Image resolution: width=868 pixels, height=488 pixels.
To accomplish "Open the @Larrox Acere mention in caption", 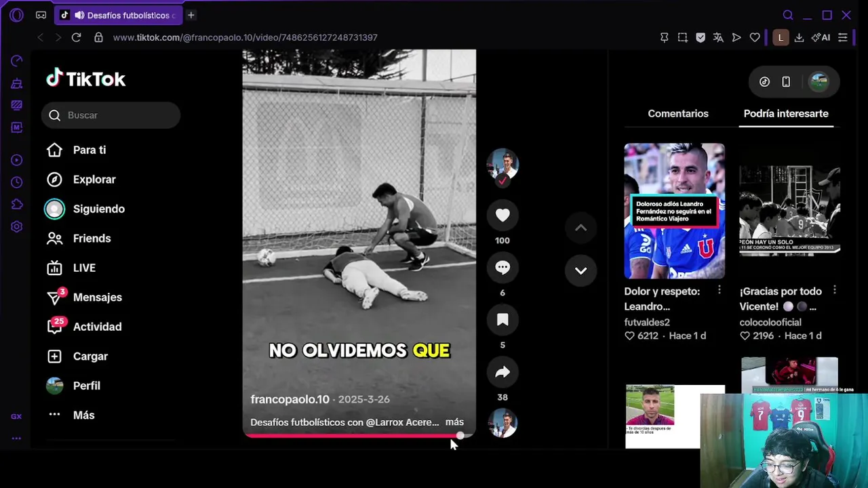I will [x=402, y=422].
